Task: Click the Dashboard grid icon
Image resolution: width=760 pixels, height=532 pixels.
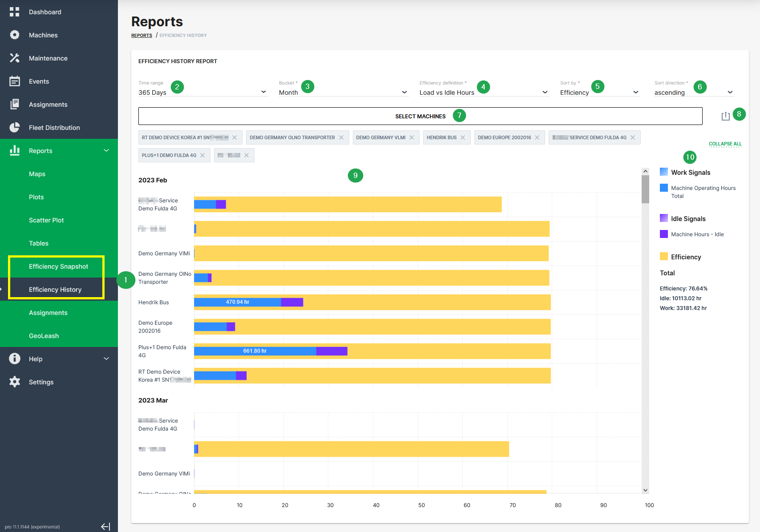Action: 15,12
